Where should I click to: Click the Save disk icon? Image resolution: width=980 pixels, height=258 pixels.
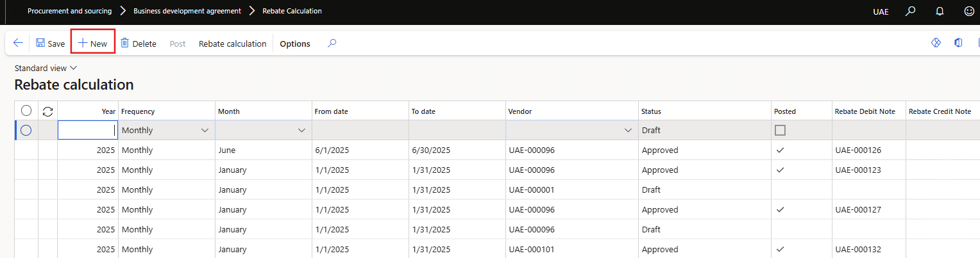tap(40, 44)
